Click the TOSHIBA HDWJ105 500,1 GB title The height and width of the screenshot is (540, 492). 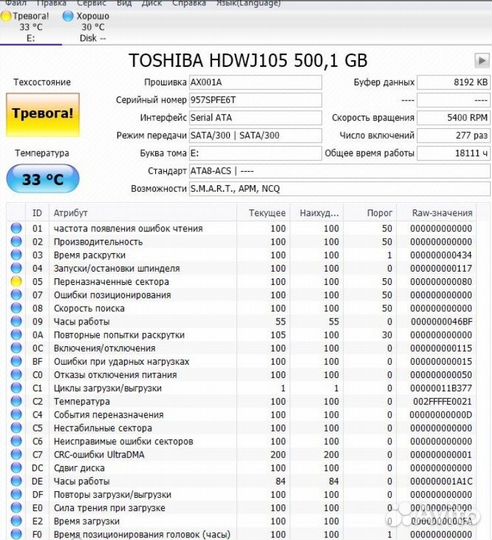[248, 61]
